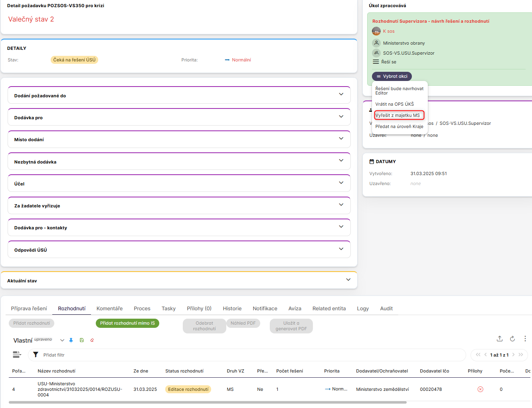Click the Vybrat akci button
The width and height of the screenshot is (532, 408).
(x=392, y=76)
